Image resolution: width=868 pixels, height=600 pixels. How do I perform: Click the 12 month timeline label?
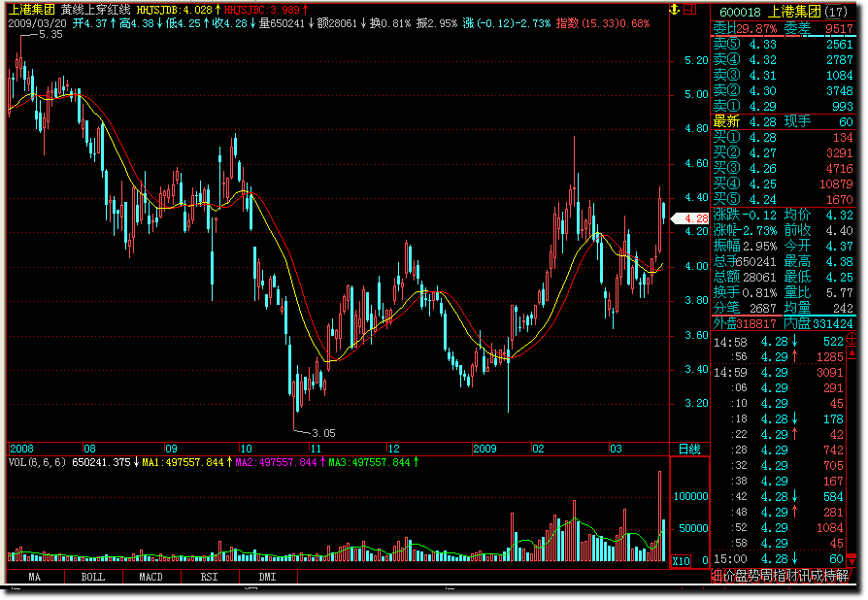[x=393, y=449]
